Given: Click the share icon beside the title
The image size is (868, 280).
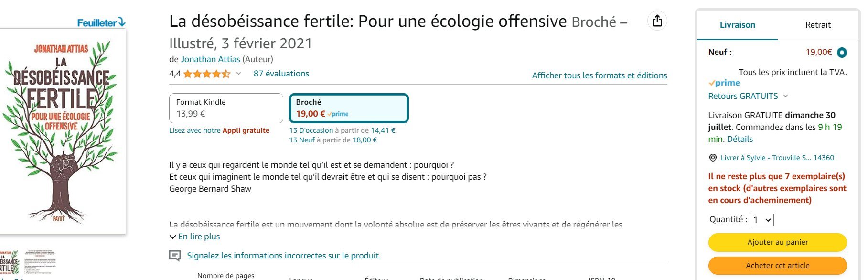Looking at the screenshot, I should [657, 21].
